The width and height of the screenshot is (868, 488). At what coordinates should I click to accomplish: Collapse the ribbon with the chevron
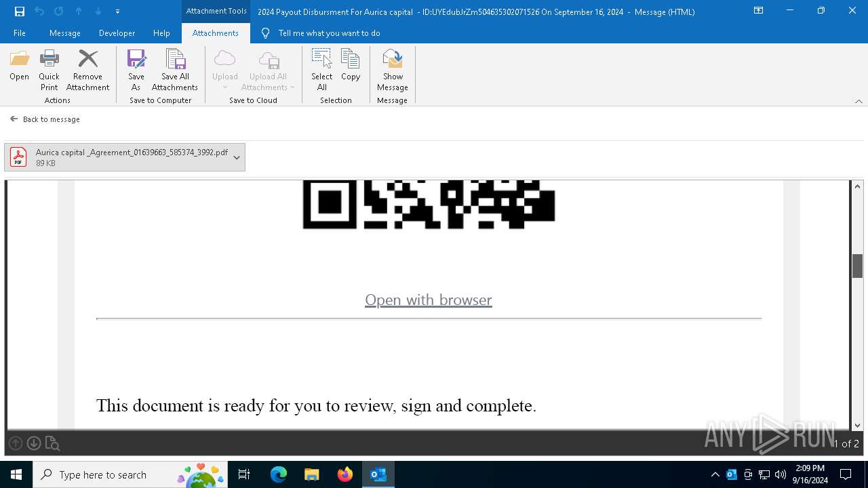[x=859, y=101]
